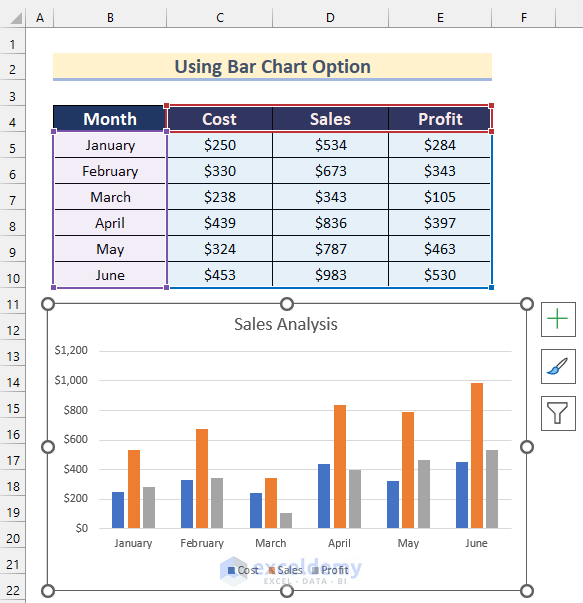Click the $397 profit cell

tap(440, 223)
